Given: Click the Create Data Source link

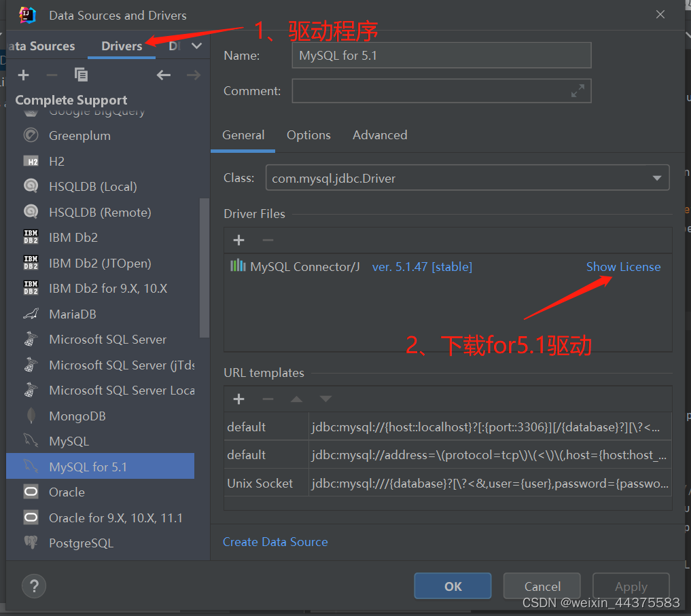Looking at the screenshot, I should tap(275, 541).
